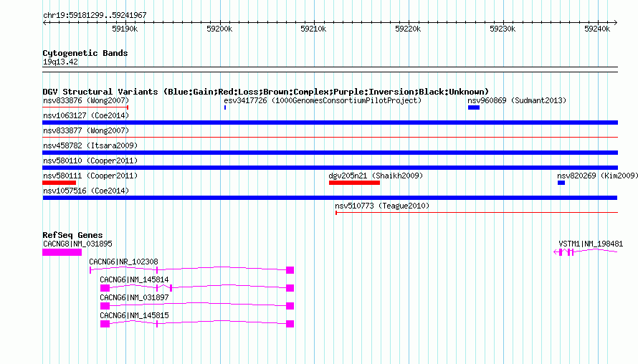Screen dimensions: 638x364
Task: Click the blue gain bar under nsv458782
Action: pyautogui.click(x=330, y=153)
